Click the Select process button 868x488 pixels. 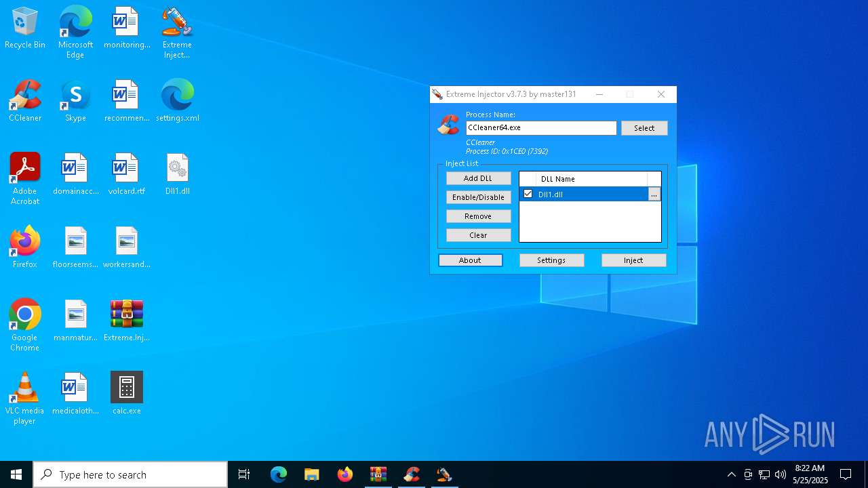[644, 128]
